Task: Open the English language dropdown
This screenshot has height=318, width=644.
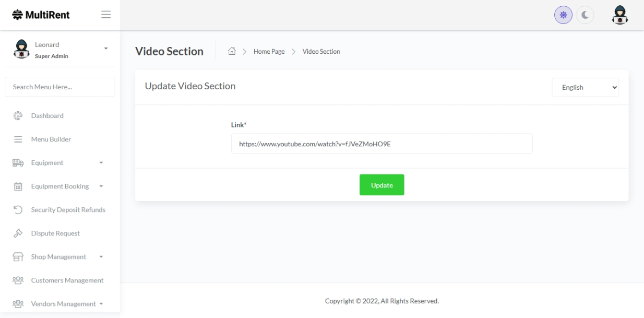Action: click(585, 88)
